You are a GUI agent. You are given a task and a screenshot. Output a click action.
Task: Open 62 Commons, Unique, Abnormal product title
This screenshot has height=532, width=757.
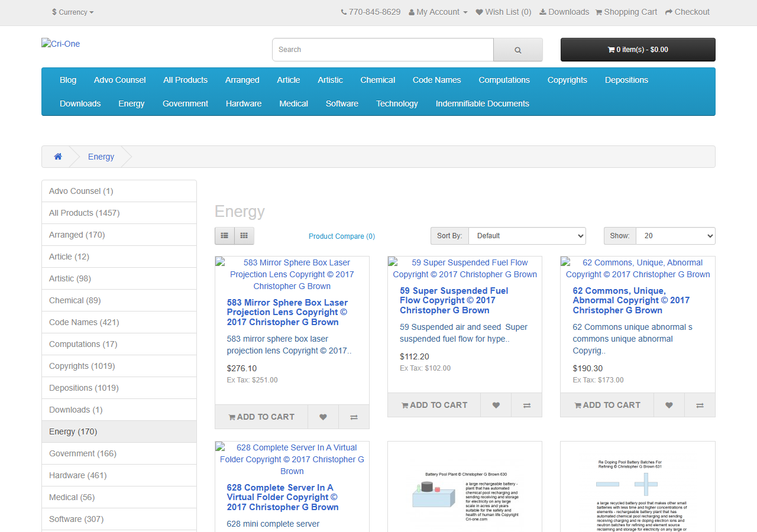pos(631,300)
